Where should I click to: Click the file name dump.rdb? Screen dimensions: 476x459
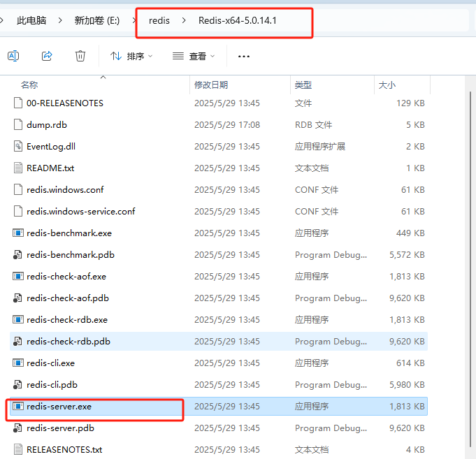point(47,124)
